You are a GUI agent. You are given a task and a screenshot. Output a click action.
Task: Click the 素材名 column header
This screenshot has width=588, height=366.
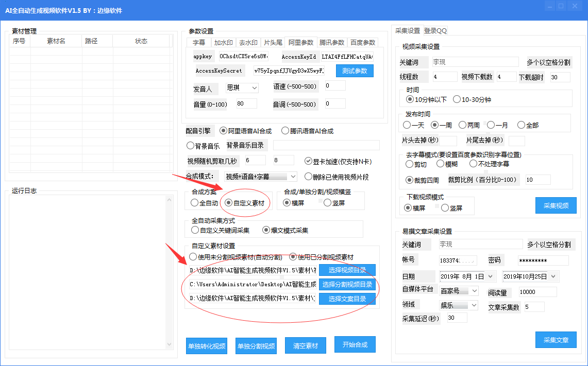point(56,41)
